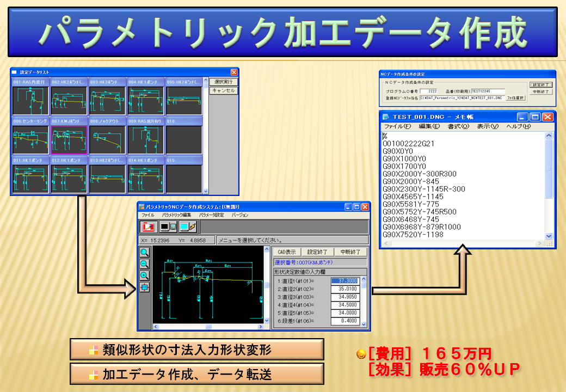Click 中断終了 in the parametric system window
Viewport: 566px width, 392px height.
click(350, 252)
